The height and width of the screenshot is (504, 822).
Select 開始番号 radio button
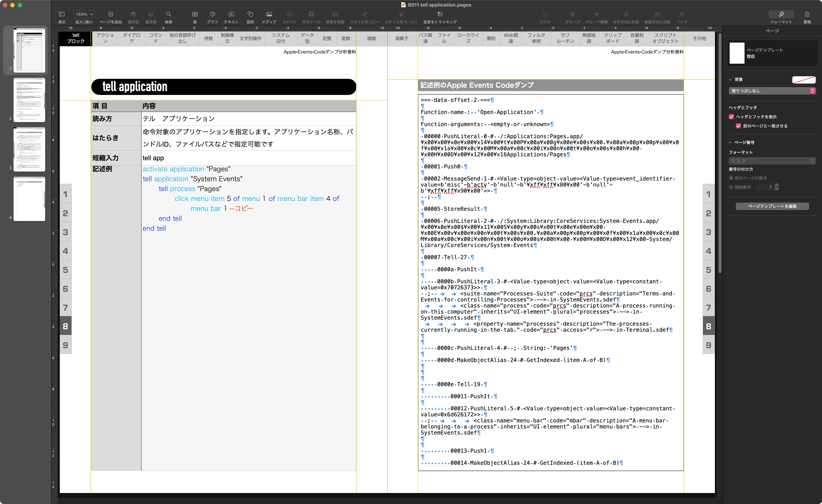[x=731, y=187]
